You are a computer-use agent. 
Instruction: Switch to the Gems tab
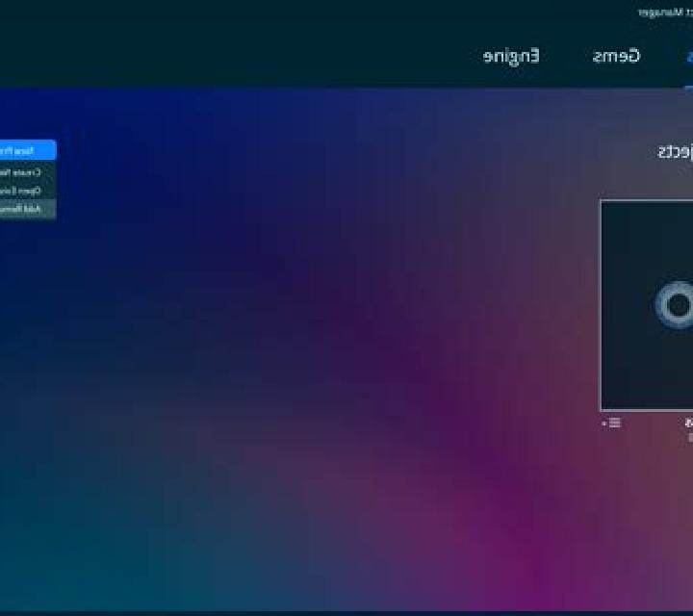point(616,56)
